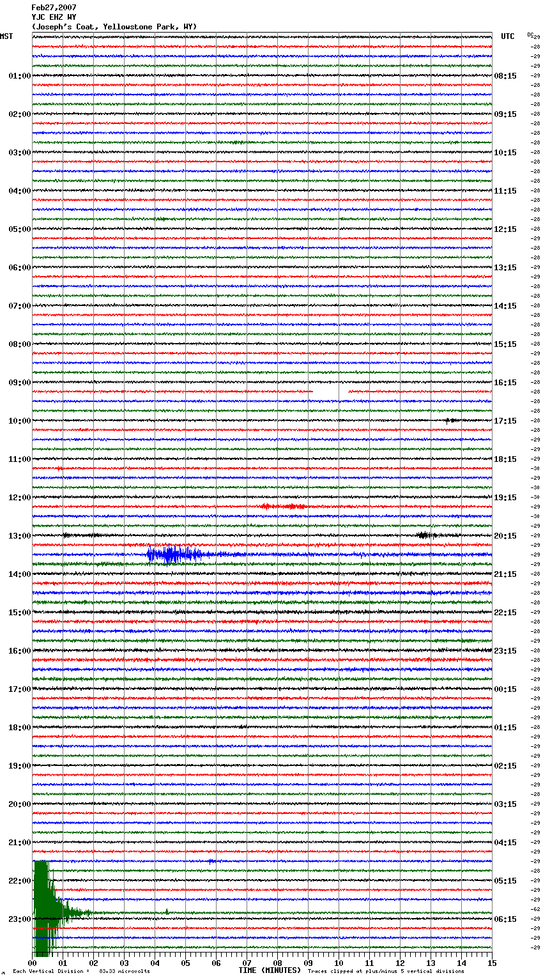Click the 18:15 UTC time label
Image resolution: width=543 pixels, height=980 pixels.
505,459
